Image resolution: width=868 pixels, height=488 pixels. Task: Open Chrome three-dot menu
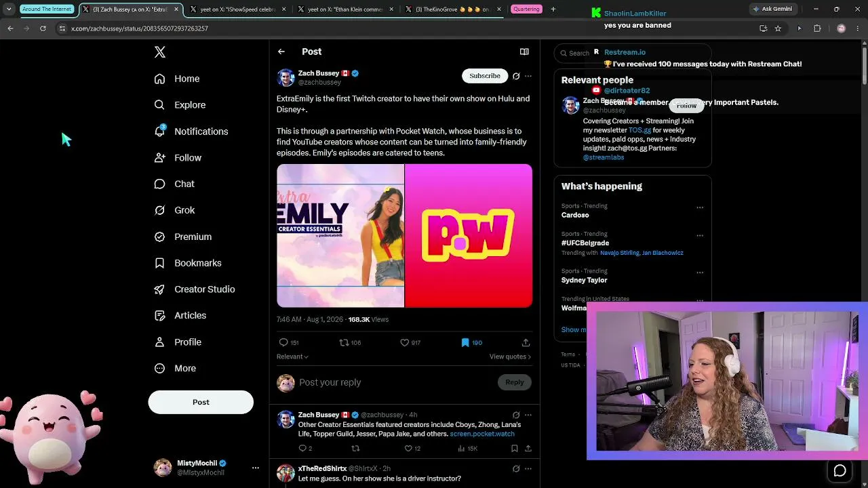tap(857, 28)
